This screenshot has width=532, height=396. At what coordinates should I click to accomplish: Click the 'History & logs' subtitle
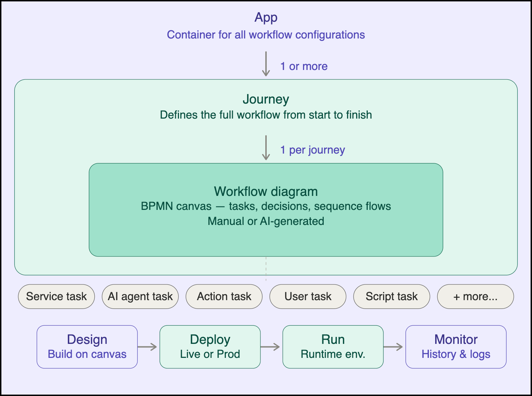[456, 354]
